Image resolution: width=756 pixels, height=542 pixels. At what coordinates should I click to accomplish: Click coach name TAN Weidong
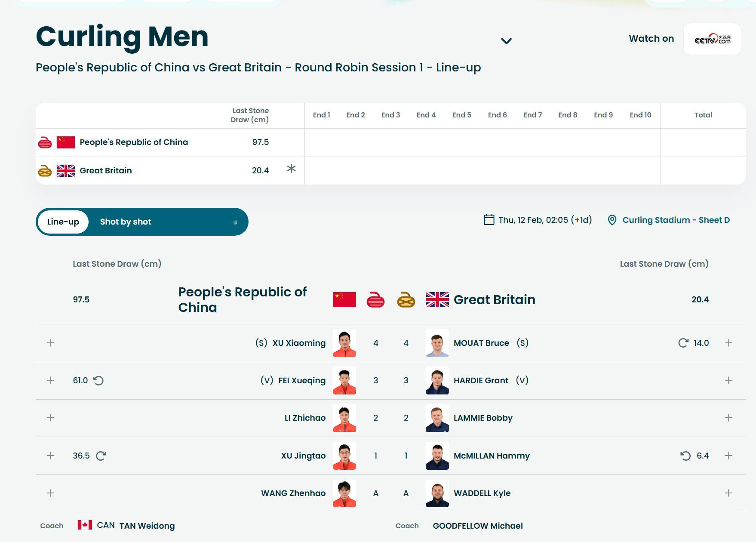pyautogui.click(x=147, y=526)
